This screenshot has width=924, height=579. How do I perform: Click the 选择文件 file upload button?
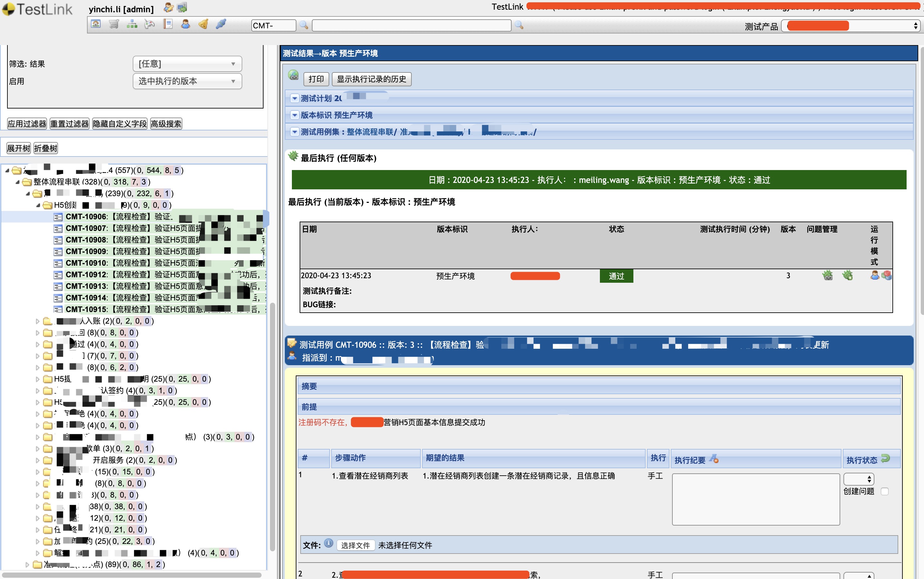[x=355, y=545]
